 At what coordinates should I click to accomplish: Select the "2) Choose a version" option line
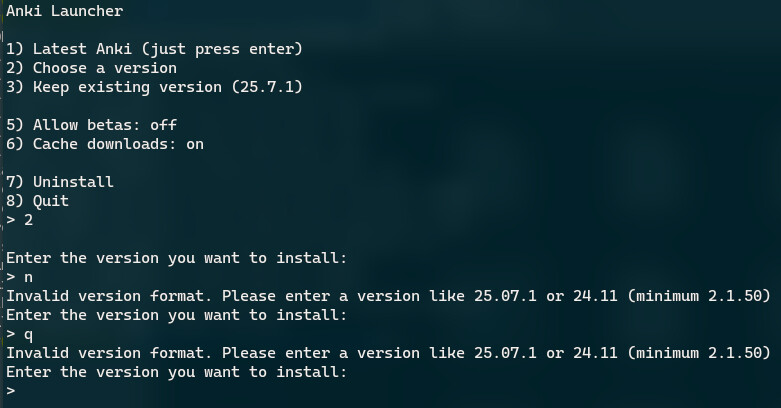[92, 68]
